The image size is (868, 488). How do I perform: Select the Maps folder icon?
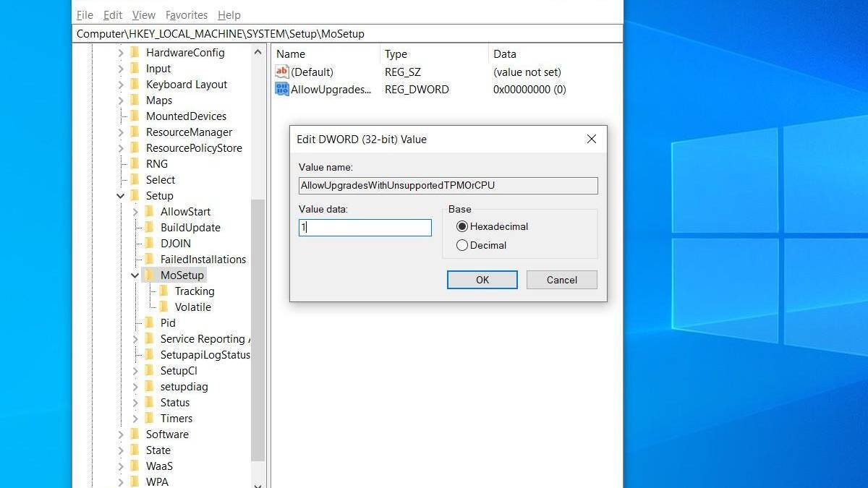pyautogui.click(x=135, y=100)
